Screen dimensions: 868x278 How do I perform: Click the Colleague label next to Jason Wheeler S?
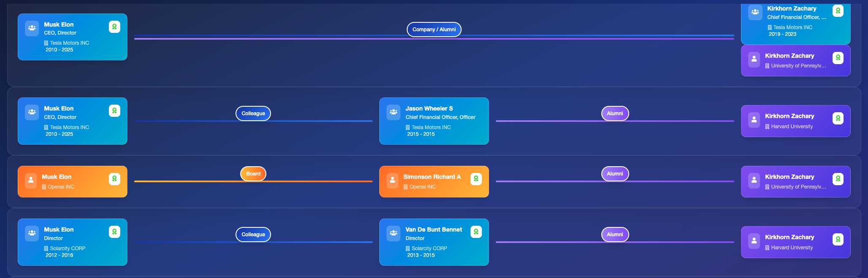point(253,113)
